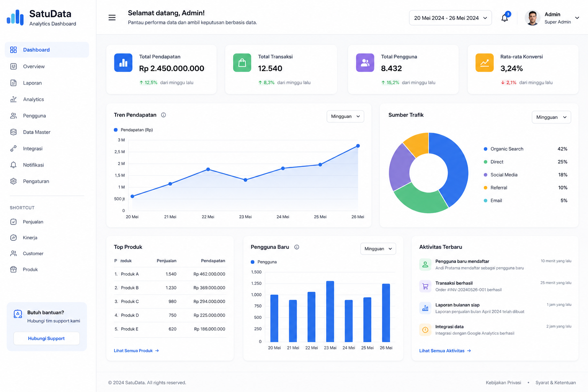Click the Organic Search legend color dot
Image resolution: width=588 pixels, height=392 pixels.
[485, 149]
